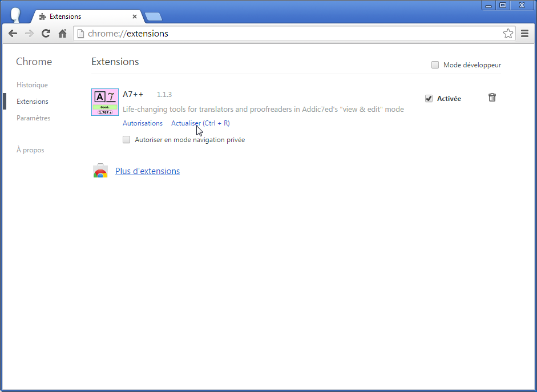
Task: Select Extensions in the sidebar
Action: (x=33, y=102)
